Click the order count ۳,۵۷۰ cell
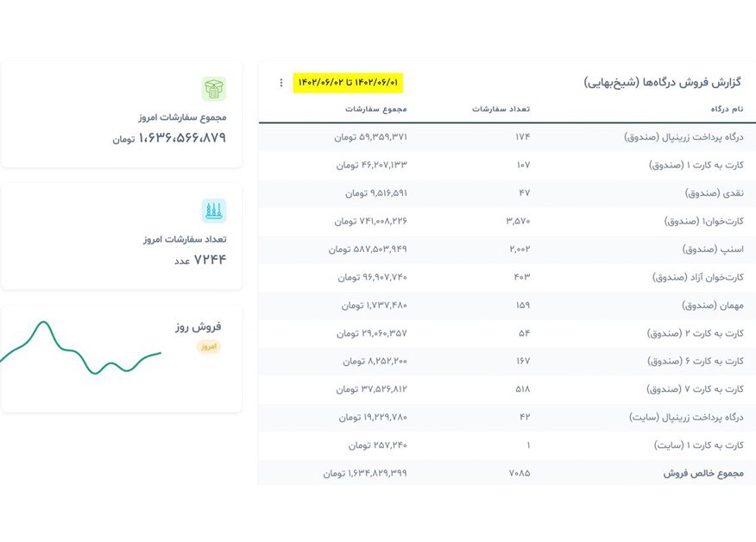 (518, 221)
